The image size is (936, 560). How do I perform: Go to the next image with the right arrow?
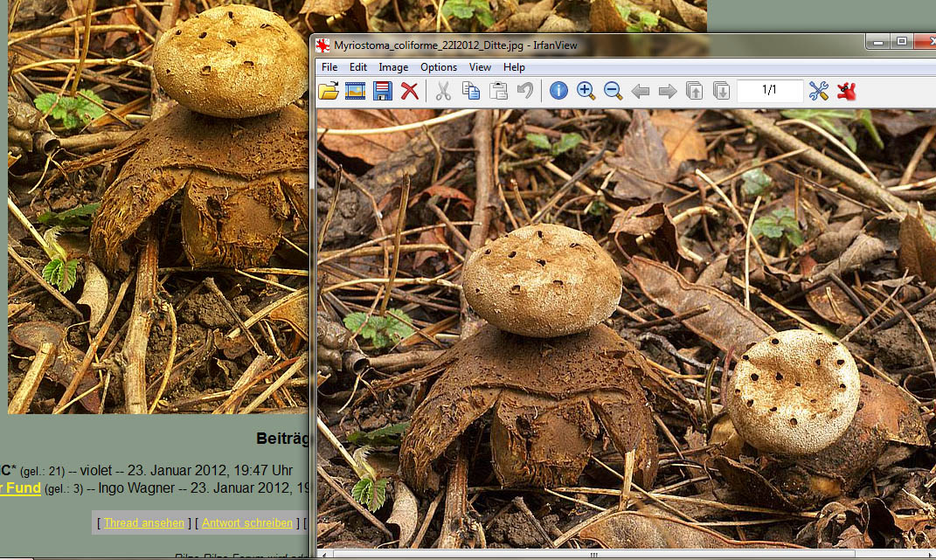click(x=668, y=91)
